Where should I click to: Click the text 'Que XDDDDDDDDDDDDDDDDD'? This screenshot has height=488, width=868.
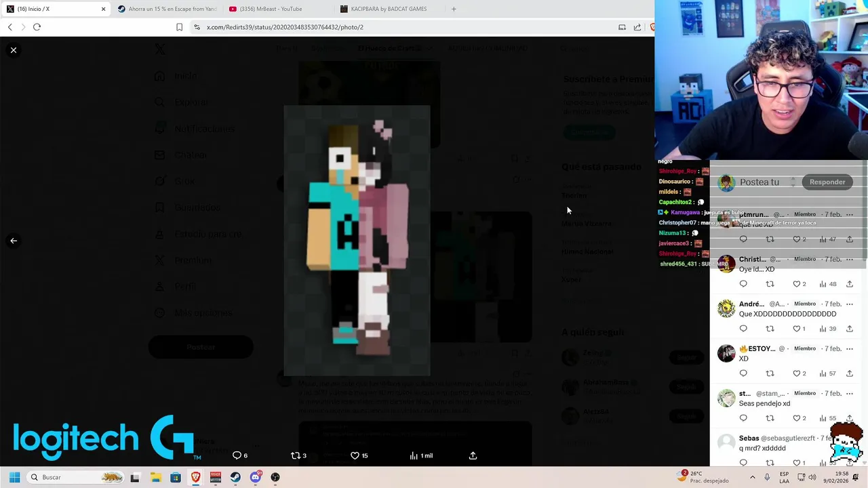(x=787, y=314)
